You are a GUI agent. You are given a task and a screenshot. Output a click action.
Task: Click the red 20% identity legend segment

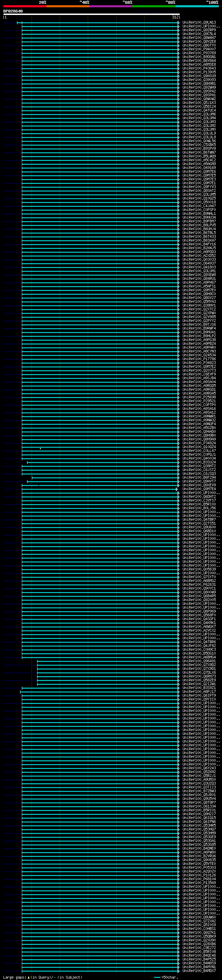pos(25,6)
